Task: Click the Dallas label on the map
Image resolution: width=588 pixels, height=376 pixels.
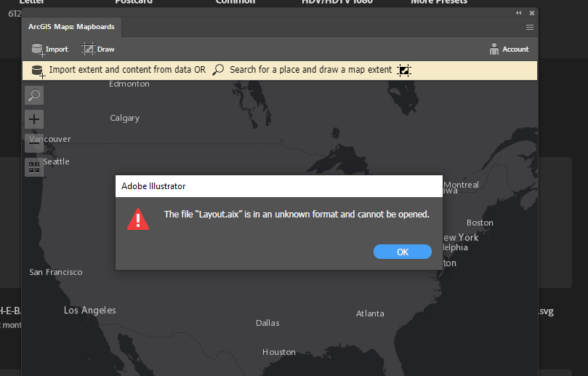Action: [267, 323]
